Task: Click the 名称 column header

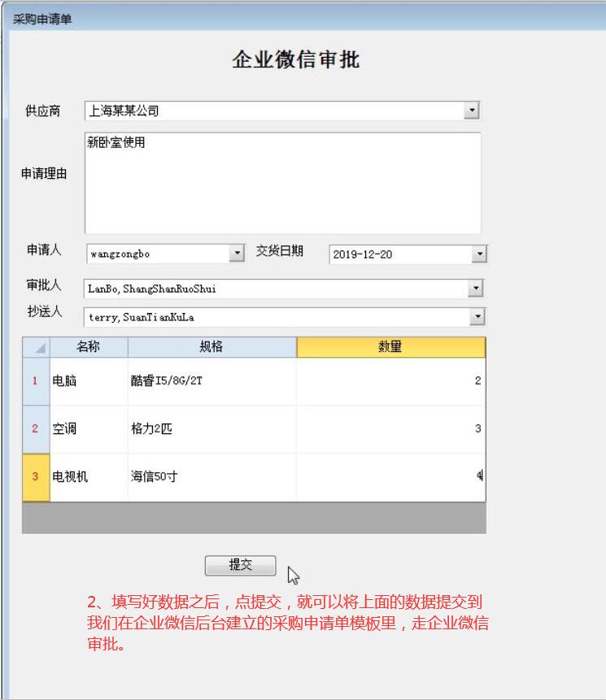Action: pos(89,347)
